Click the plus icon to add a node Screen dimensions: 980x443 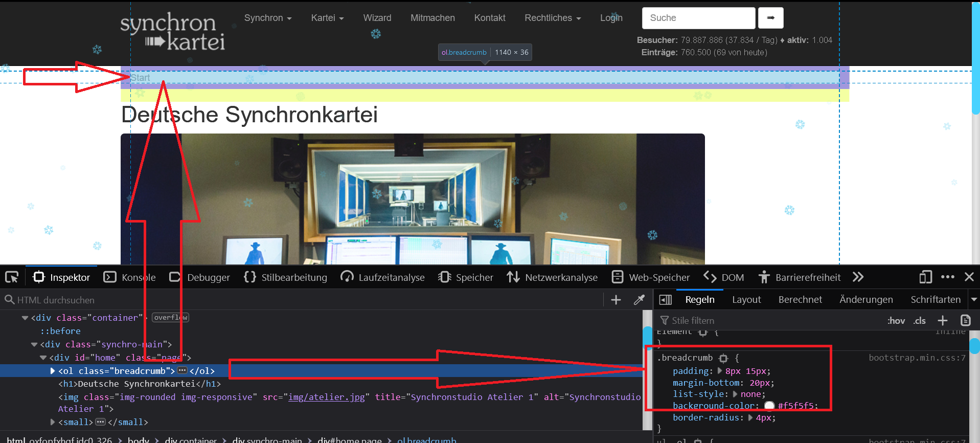pyautogui.click(x=616, y=300)
